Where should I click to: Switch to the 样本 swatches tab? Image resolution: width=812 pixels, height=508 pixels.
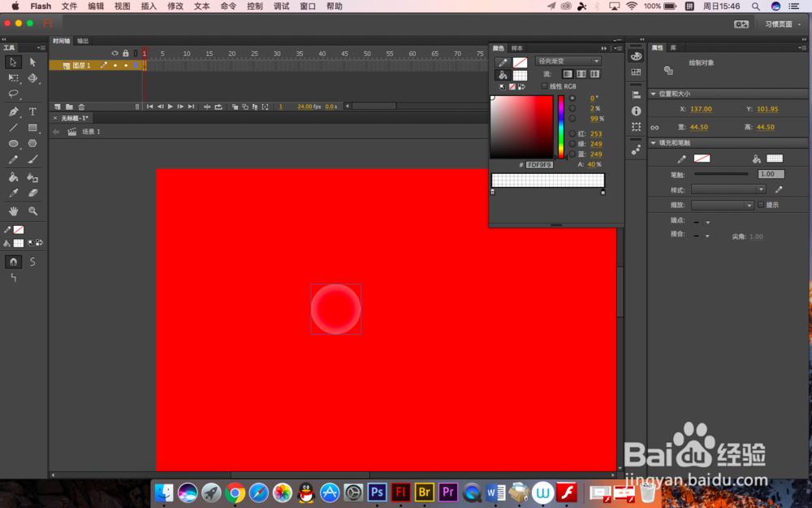click(516, 48)
